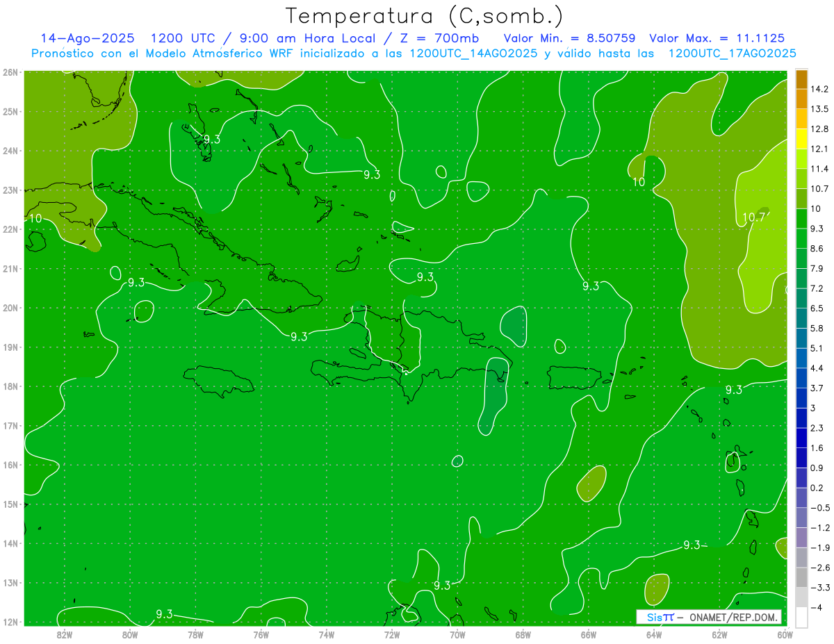The image size is (834, 644).
Task: Click the '7.9' legend value label
Action: pos(817,269)
